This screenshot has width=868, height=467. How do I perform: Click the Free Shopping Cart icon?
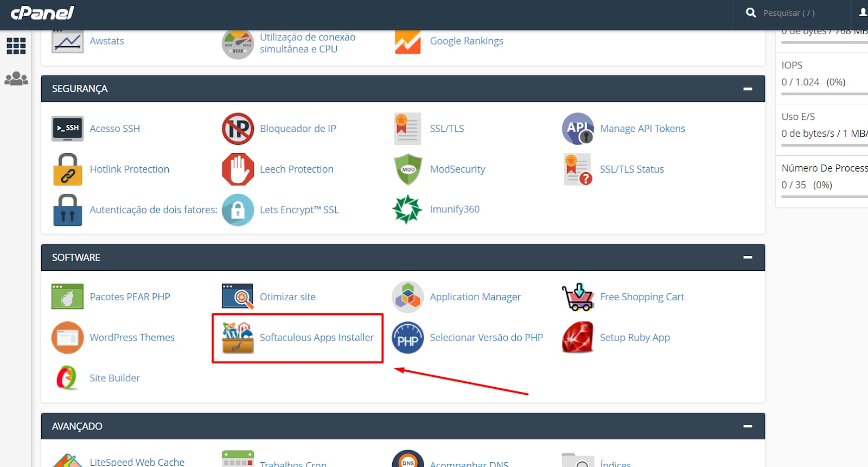[x=578, y=297]
